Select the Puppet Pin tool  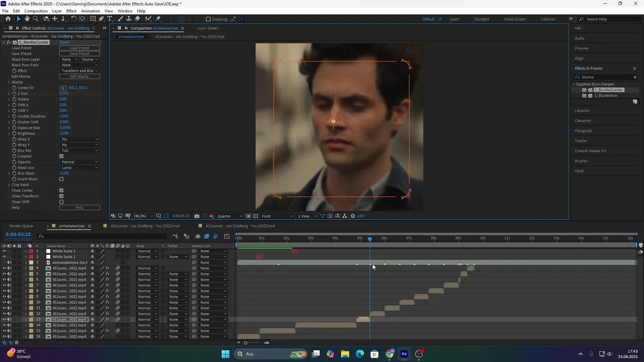tap(158, 19)
